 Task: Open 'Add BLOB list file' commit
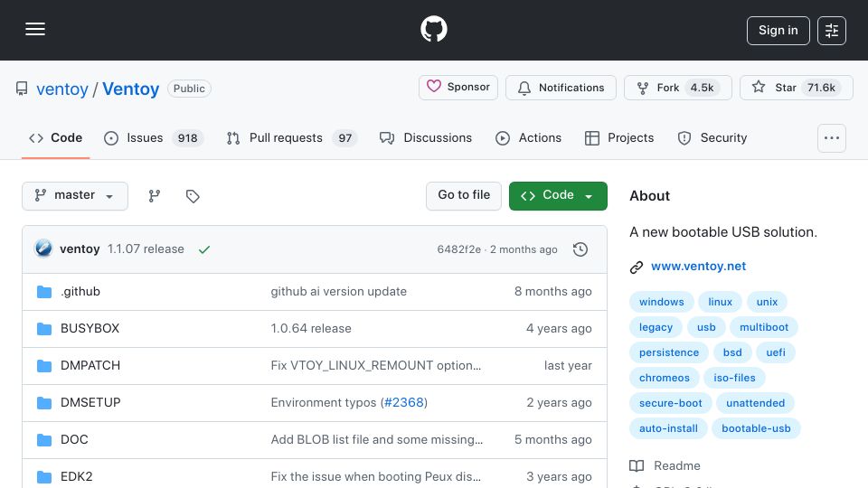[376, 440]
